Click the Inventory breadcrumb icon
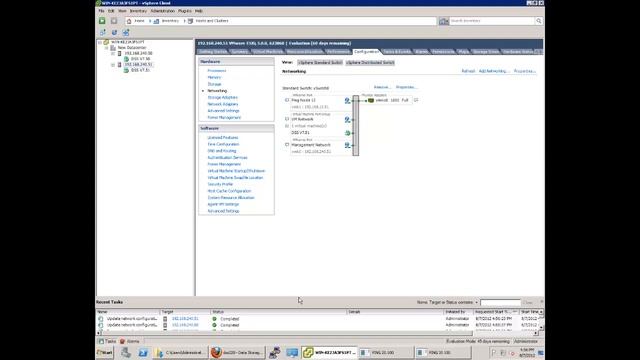This screenshot has width=640, height=360. (156, 21)
